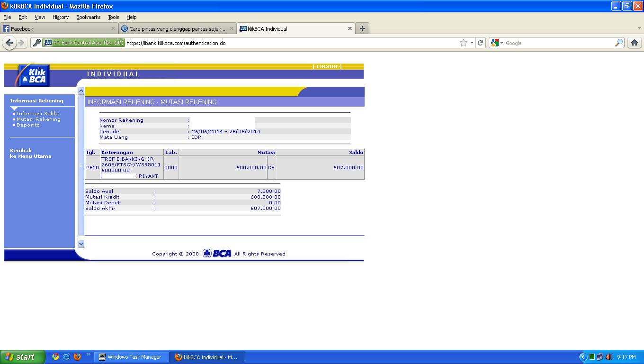Click the LOGOUT link
644x364 pixels.
pyautogui.click(x=327, y=66)
